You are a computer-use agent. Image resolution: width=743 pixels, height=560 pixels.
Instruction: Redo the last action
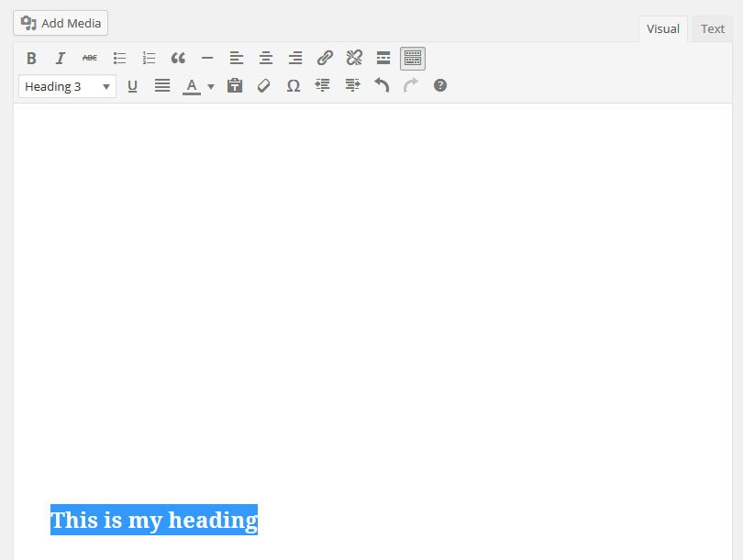411,85
